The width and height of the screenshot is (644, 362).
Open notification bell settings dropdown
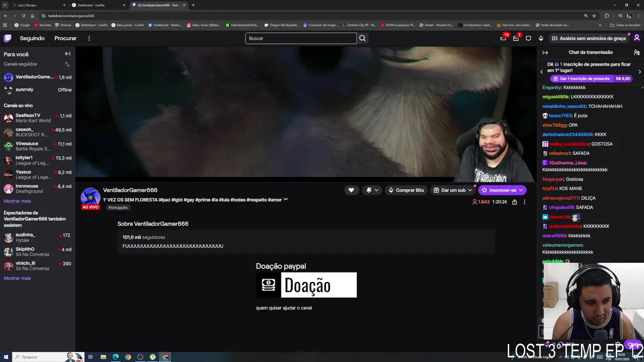click(372, 190)
